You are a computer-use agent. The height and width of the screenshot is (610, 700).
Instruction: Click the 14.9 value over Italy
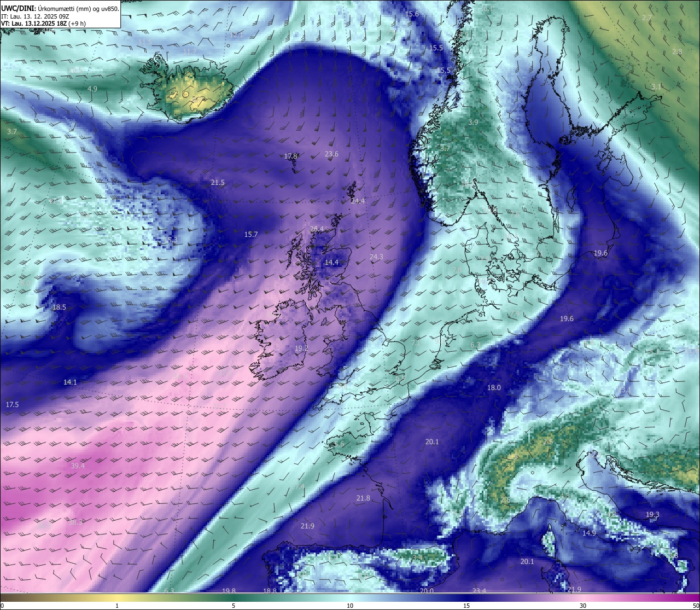(589, 533)
